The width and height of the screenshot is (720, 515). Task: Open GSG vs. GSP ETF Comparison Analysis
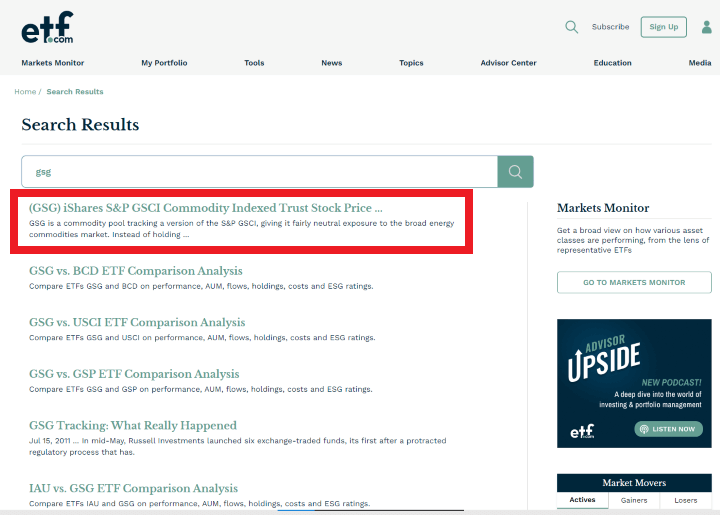coord(134,374)
